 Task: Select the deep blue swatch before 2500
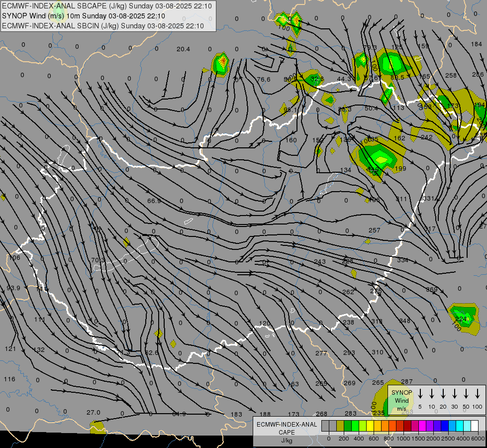point(445,426)
